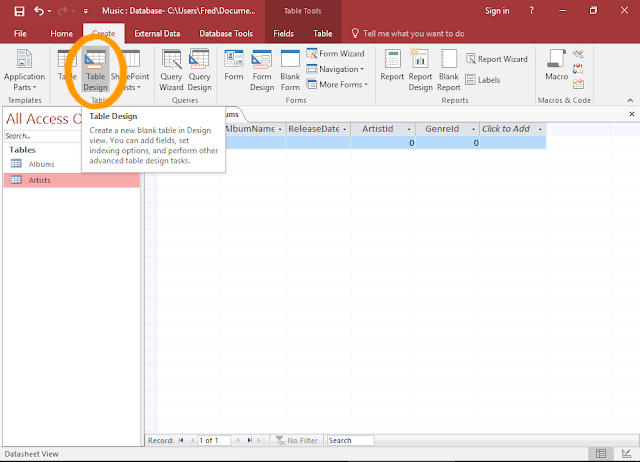
Task: Create a new Form
Action: point(233,65)
